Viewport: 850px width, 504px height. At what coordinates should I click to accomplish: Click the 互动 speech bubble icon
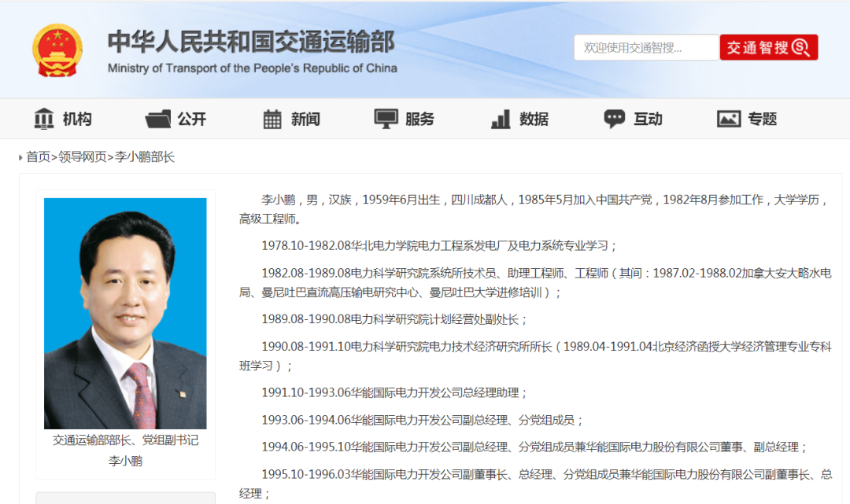click(x=614, y=119)
